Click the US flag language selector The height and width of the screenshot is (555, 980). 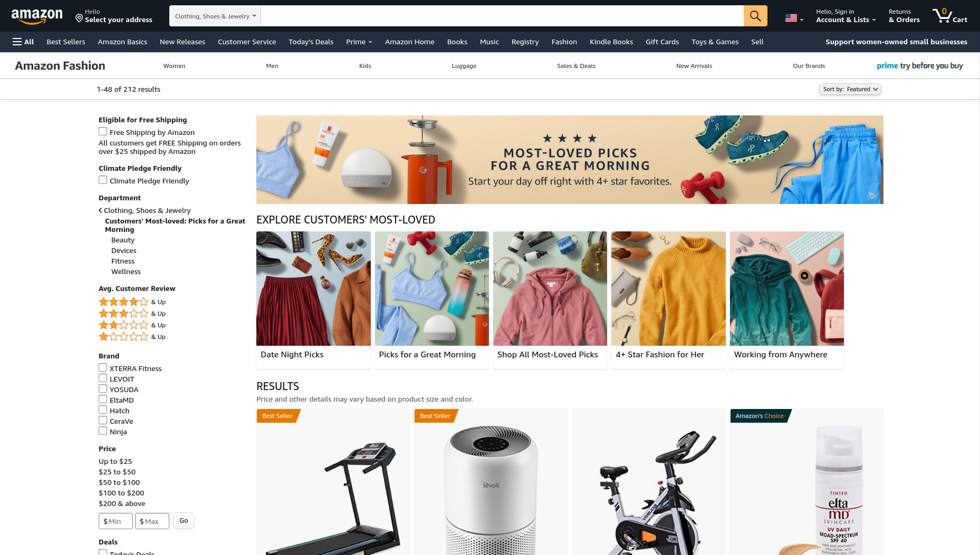pyautogui.click(x=794, y=18)
